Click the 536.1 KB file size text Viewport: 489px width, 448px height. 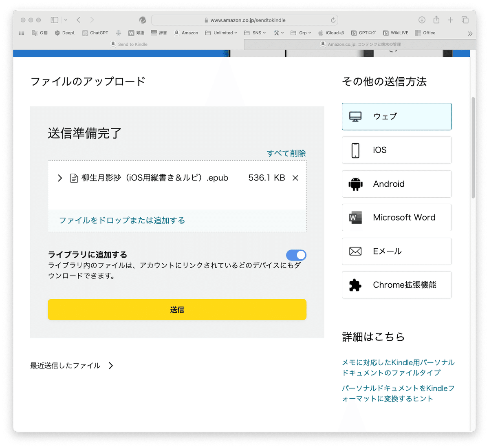pos(267,178)
